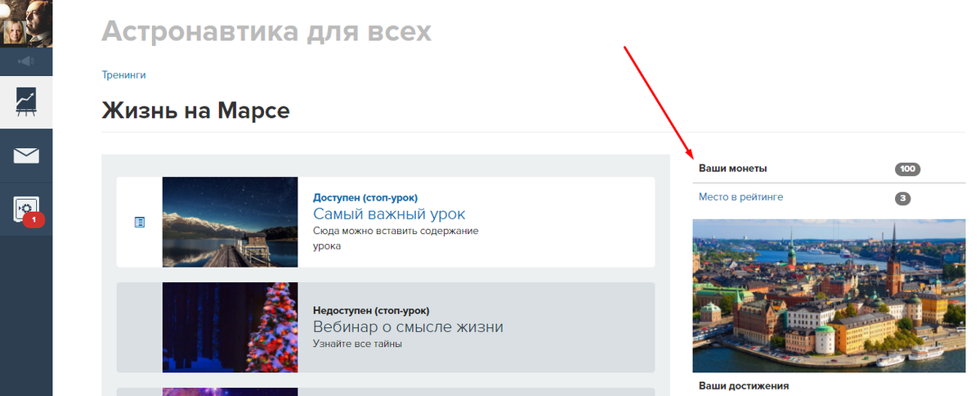This screenshot has height=396, width=980.
Task: Open the user profile avatar
Action: pyautogui.click(x=26, y=23)
